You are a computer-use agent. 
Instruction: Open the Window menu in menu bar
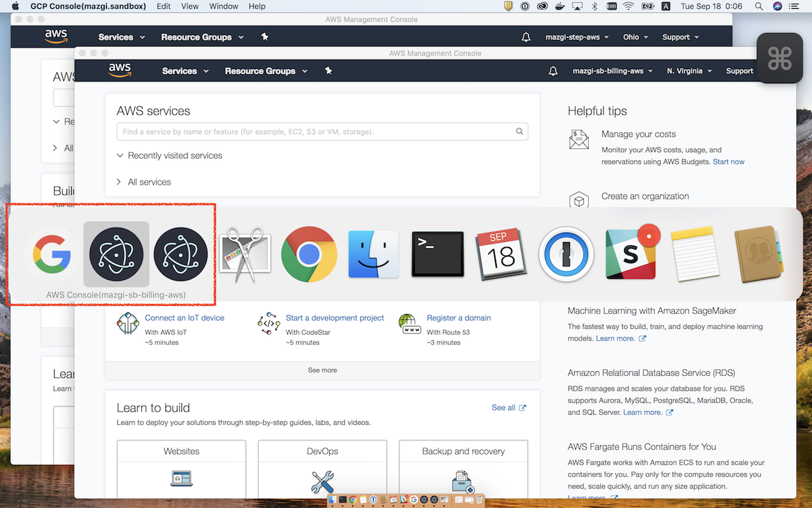click(223, 6)
